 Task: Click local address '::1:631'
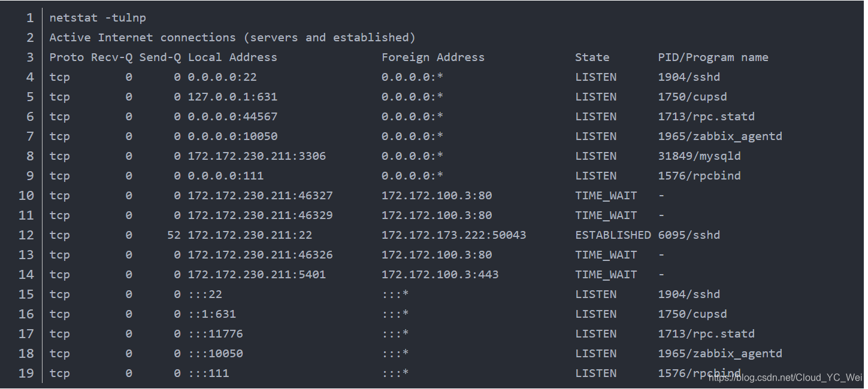tap(212, 314)
